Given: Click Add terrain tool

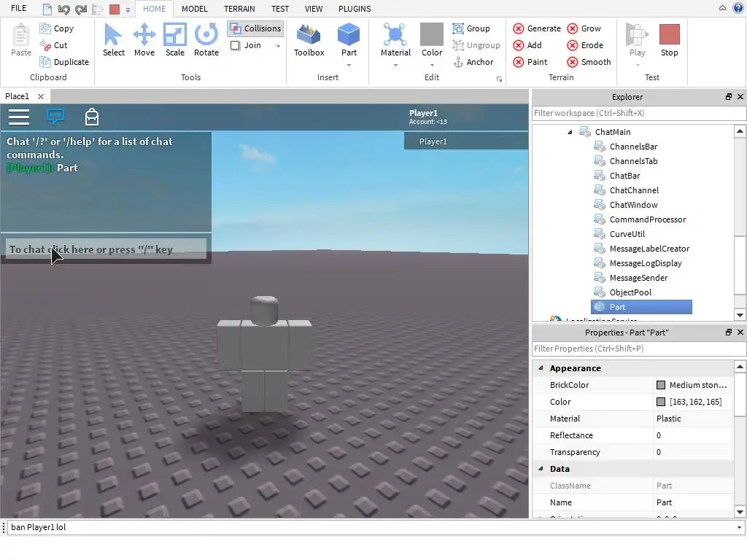Looking at the screenshot, I should coord(527,45).
